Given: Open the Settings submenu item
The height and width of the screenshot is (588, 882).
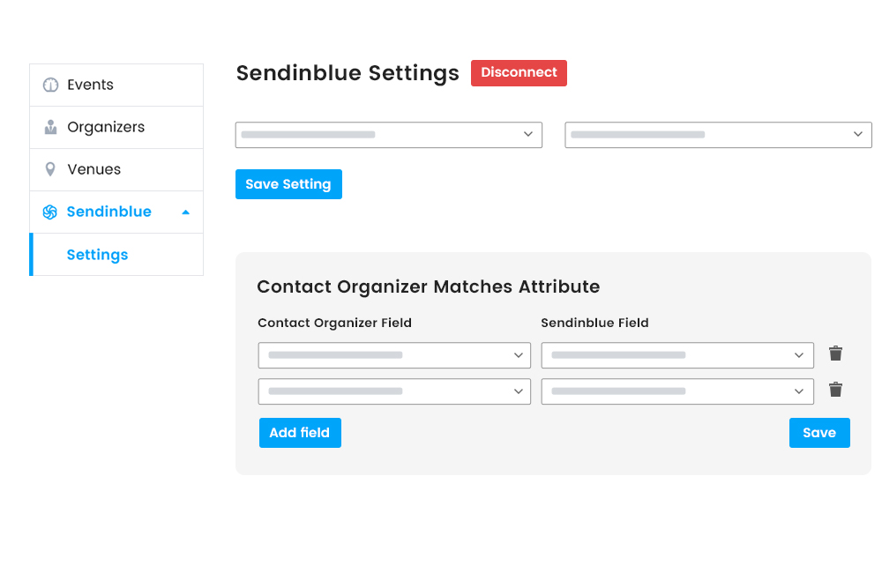Looking at the screenshot, I should [97, 255].
